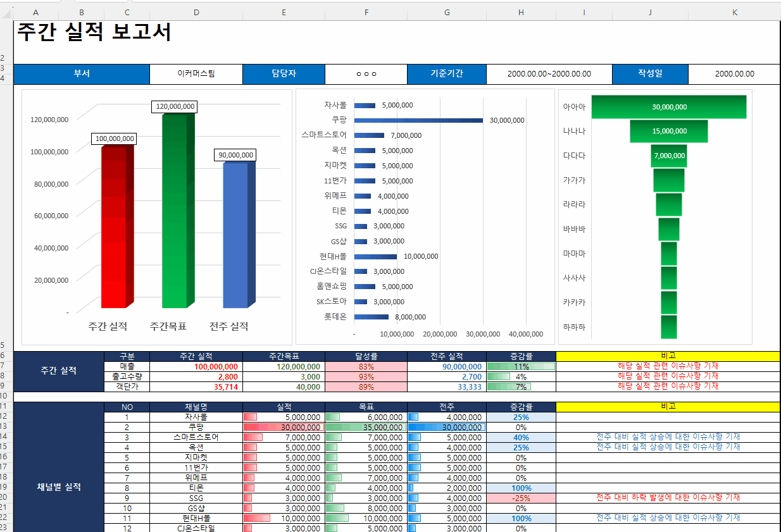This screenshot has width=781, height=532.
Task: Select the 120,000,000 data label in column chart
Action: pyautogui.click(x=175, y=107)
